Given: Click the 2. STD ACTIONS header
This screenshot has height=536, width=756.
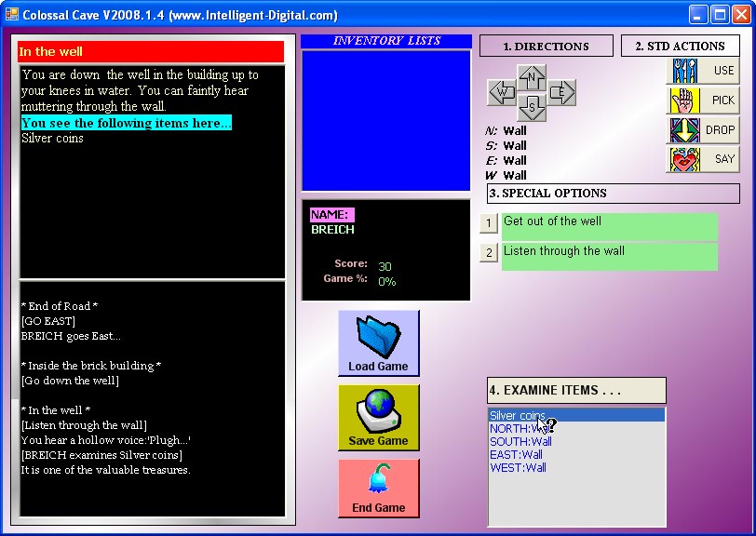Looking at the screenshot, I should pos(681,47).
